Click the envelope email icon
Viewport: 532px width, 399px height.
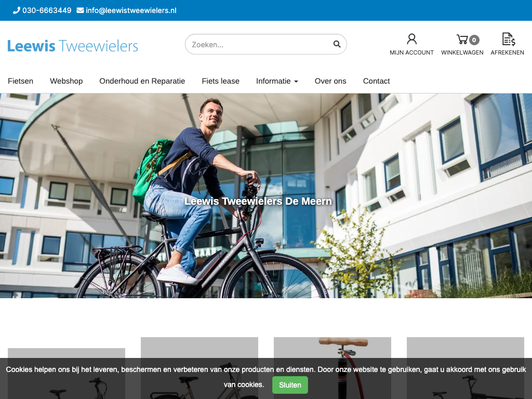tap(80, 10)
